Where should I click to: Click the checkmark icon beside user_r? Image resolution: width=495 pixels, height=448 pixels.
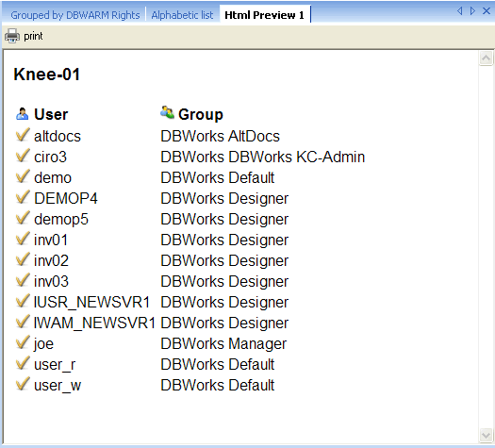pyautogui.click(x=23, y=363)
